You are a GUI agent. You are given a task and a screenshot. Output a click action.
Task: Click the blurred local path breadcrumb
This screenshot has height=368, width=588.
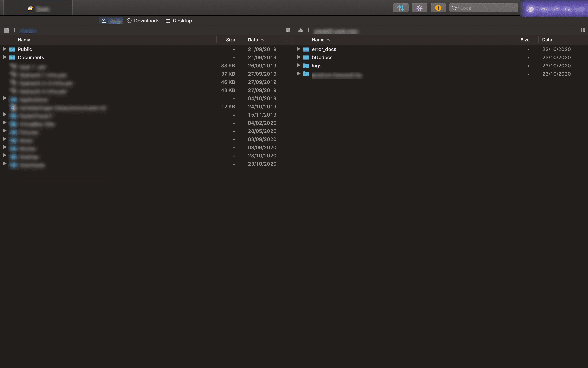tap(29, 31)
